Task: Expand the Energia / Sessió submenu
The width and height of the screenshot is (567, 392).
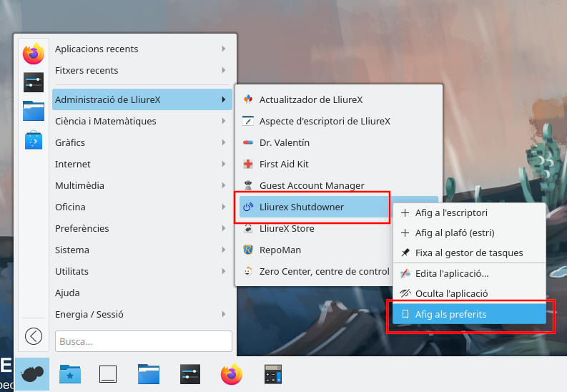Action: (x=142, y=314)
